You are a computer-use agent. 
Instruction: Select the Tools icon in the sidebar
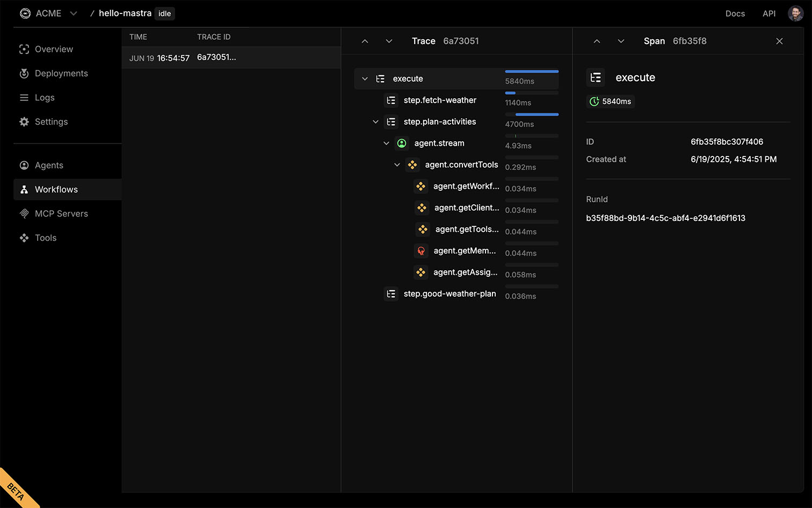tap(24, 238)
